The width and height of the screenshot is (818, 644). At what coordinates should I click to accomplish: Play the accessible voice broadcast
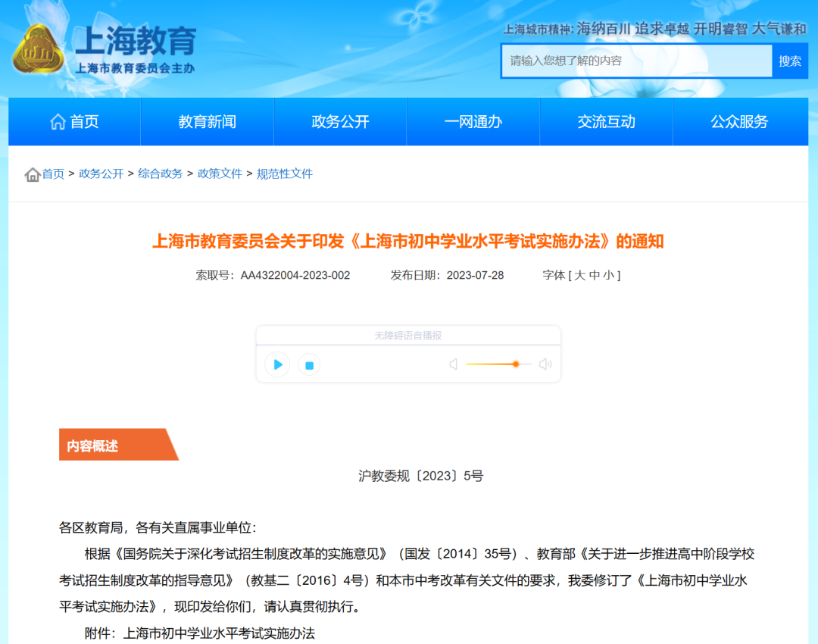click(277, 364)
